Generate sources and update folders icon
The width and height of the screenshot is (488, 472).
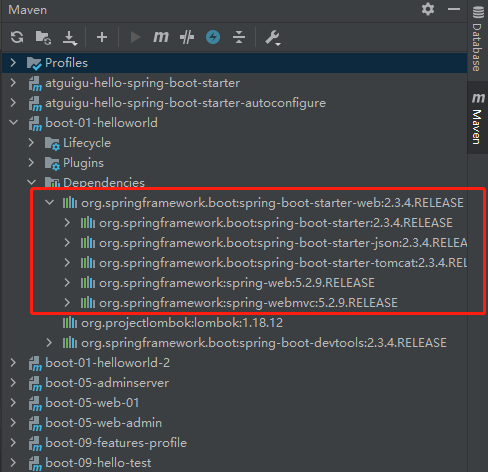[43, 37]
